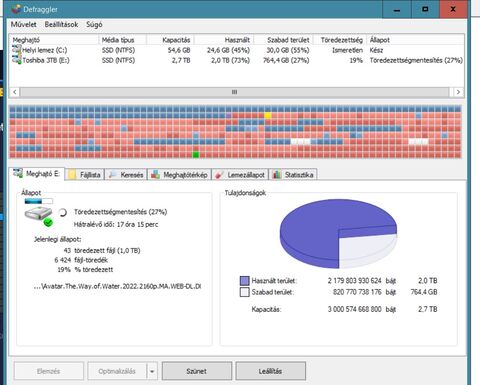This screenshot has height=385, width=480.
Task: Sort by the Használt column header
Action: click(224, 40)
